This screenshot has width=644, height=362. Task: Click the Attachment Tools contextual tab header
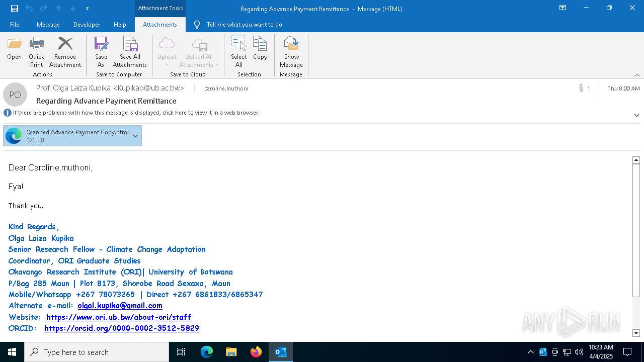tap(160, 8)
